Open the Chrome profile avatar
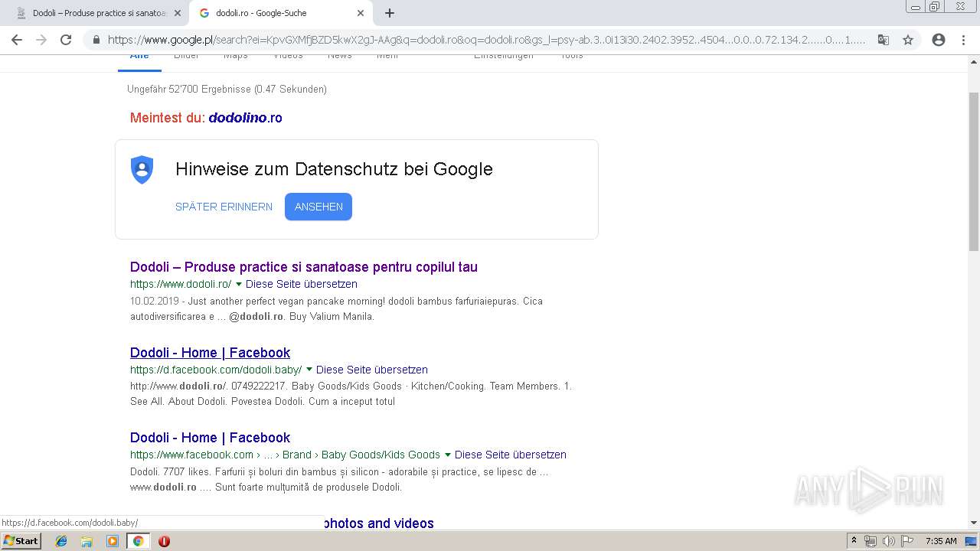 (x=939, y=40)
